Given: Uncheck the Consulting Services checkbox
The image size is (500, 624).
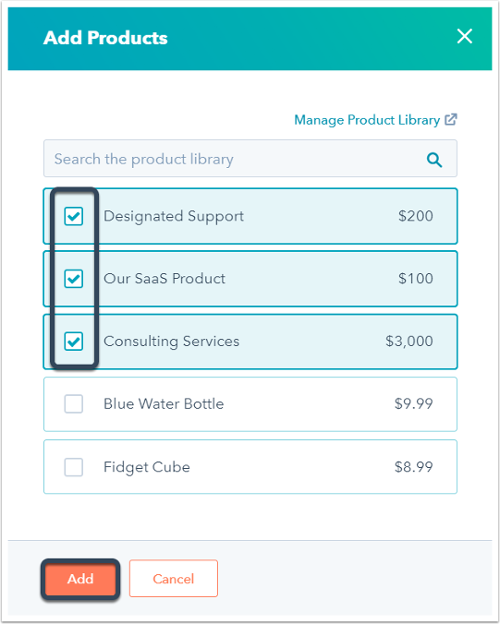Looking at the screenshot, I should point(74,341).
